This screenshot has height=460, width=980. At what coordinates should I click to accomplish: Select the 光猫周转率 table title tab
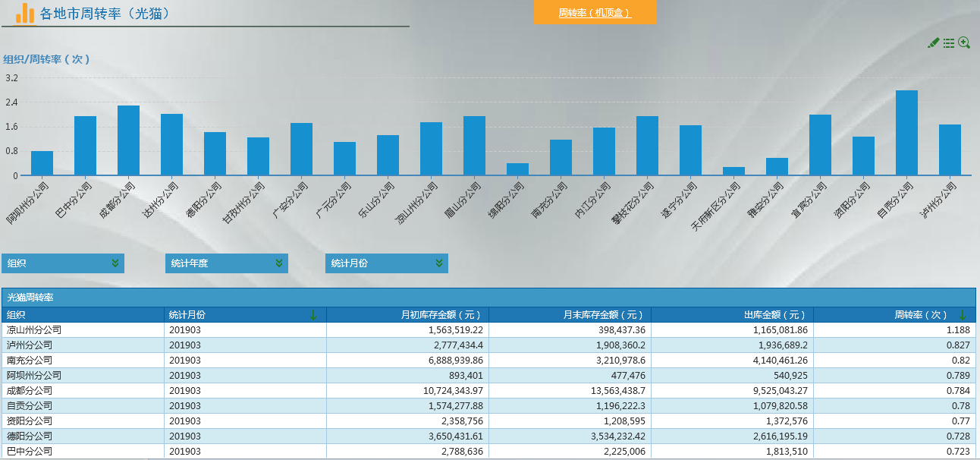tap(30, 298)
